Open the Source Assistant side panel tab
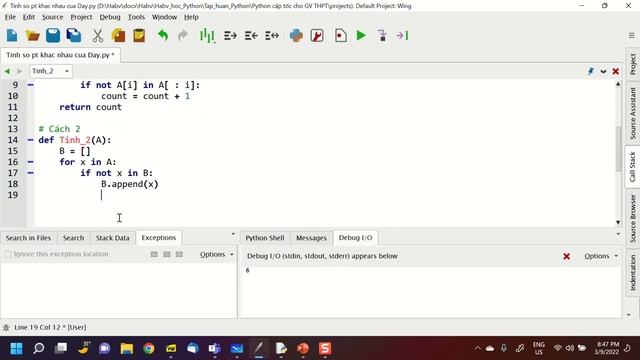 click(x=632, y=113)
